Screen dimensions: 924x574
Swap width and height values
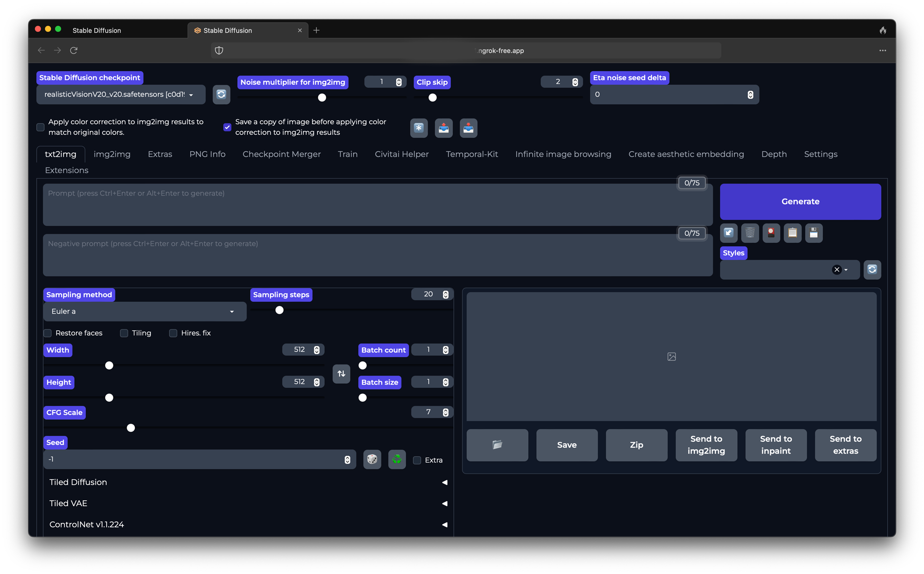coord(341,374)
